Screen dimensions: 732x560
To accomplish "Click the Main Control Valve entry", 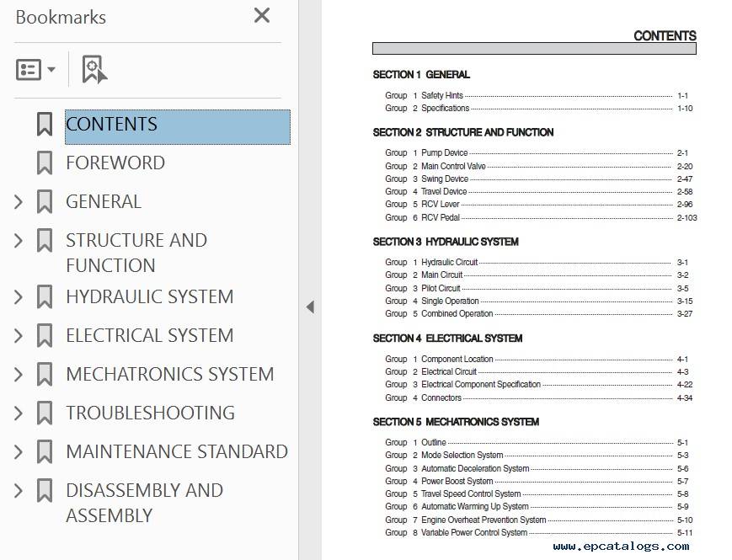I will coord(539,166).
